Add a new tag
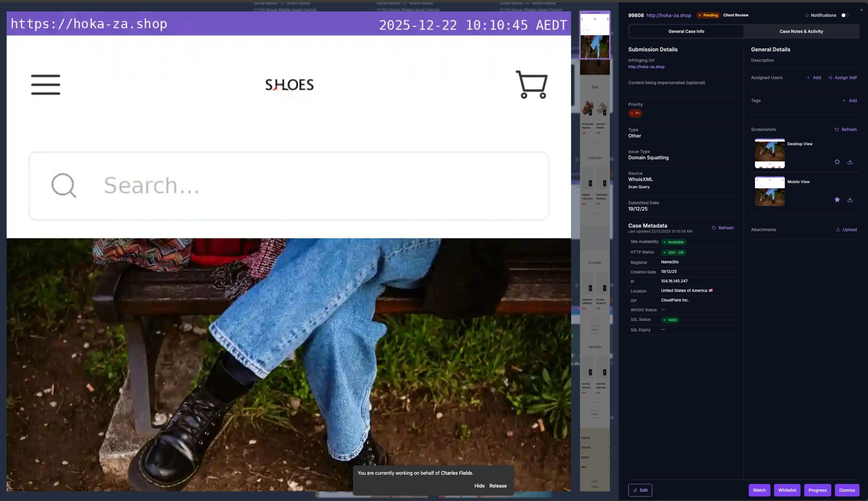This screenshot has height=501, width=868. (x=849, y=101)
